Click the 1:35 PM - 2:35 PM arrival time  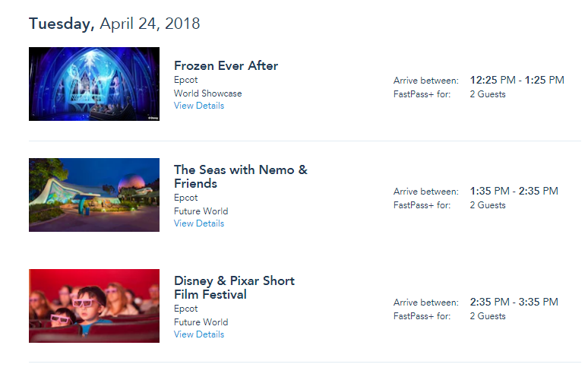point(514,192)
